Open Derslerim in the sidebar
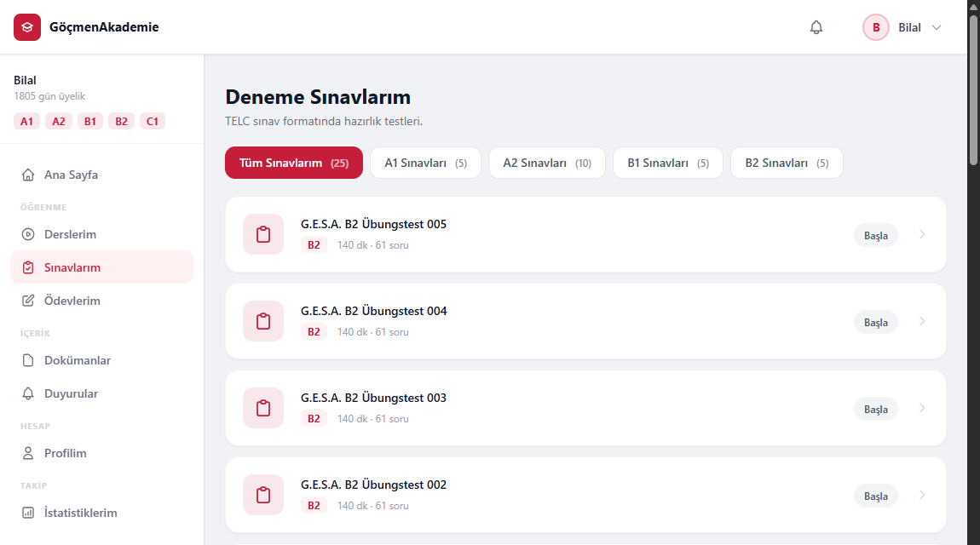Screen dimensions: 980x545 (102, 234)
